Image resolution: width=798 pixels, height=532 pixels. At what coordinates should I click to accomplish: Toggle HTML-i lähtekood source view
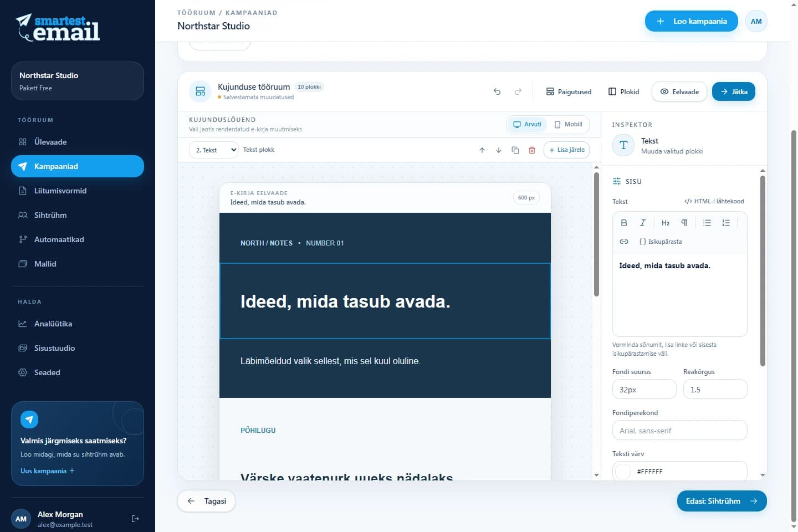[x=714, y=201]
